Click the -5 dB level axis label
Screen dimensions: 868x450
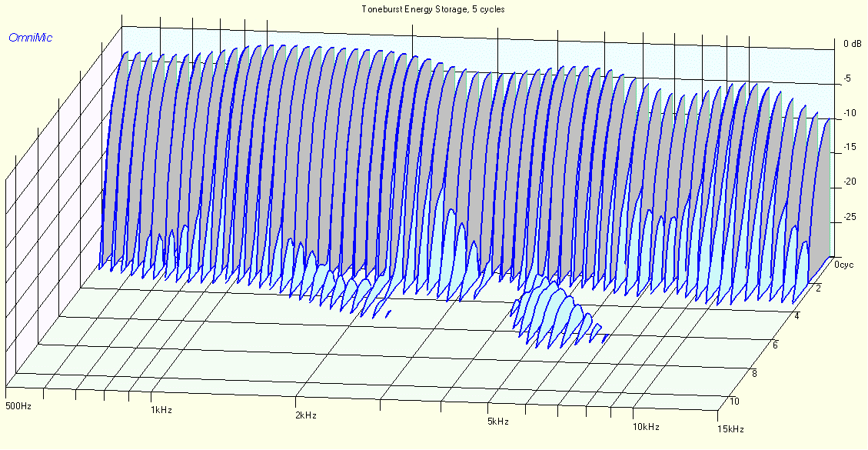tap(846, 78)
